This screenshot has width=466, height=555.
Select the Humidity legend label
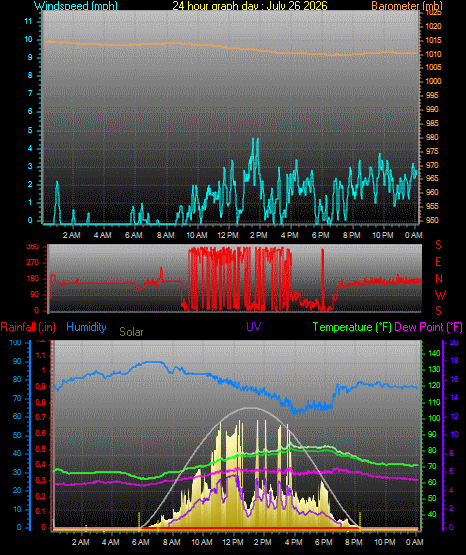[x=86, y=327]
